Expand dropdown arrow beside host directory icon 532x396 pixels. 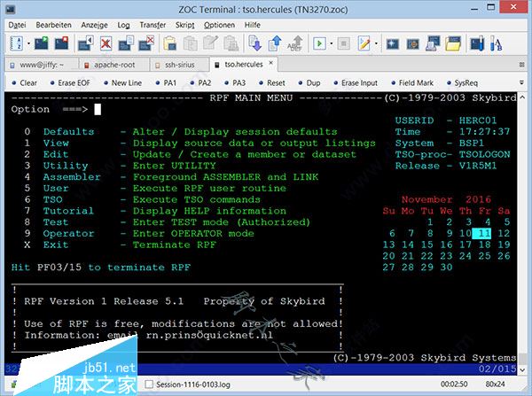point(29,43)
